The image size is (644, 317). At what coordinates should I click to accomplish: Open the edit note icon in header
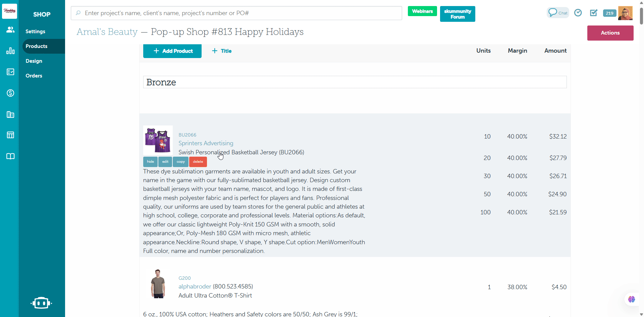(594, 13)
